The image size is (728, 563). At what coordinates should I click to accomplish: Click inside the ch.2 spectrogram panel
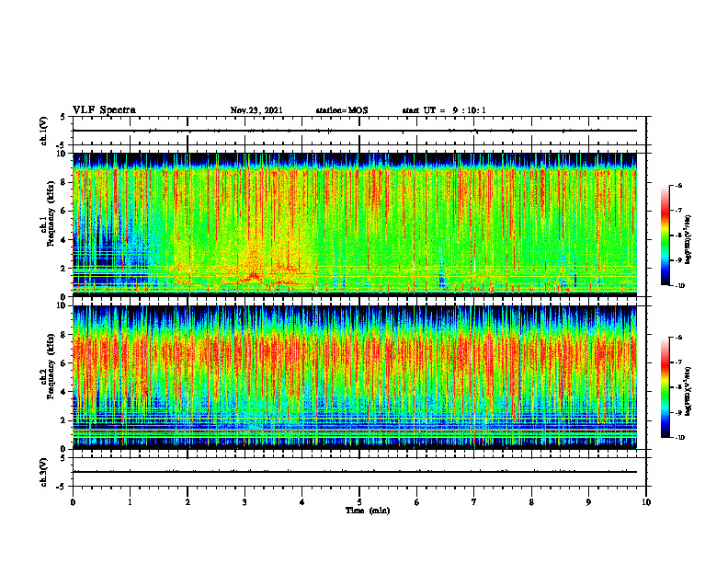click(355, 377)
